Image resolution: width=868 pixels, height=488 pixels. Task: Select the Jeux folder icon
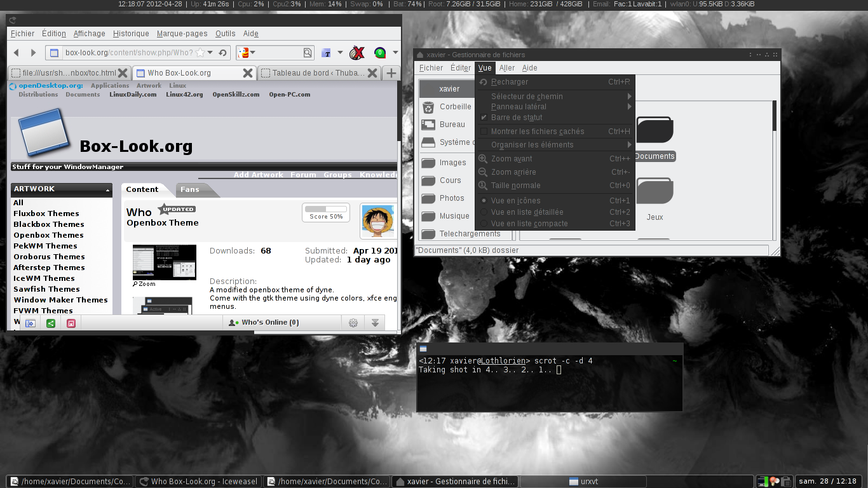tap(654, 191)
